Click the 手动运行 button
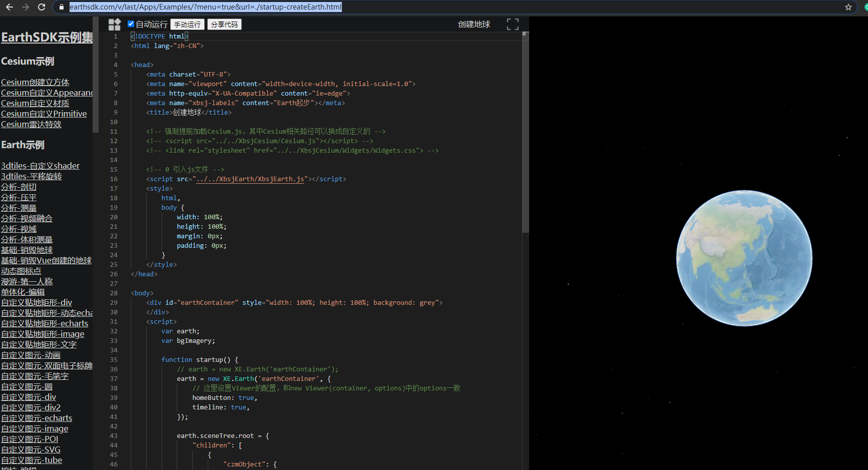This screenshot has width=868, height=470. (187, 25)
